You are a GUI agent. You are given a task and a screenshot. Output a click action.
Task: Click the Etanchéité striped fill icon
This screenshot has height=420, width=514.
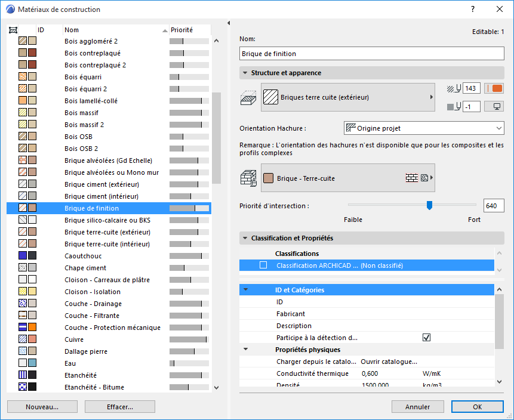click(23, 375)
